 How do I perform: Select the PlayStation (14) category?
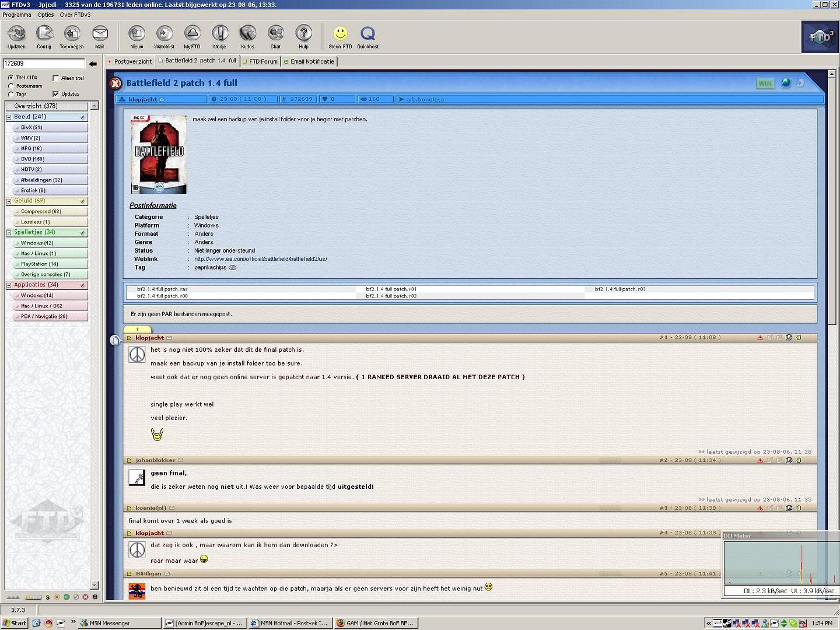pyautogui.click(x=50, y=264)
